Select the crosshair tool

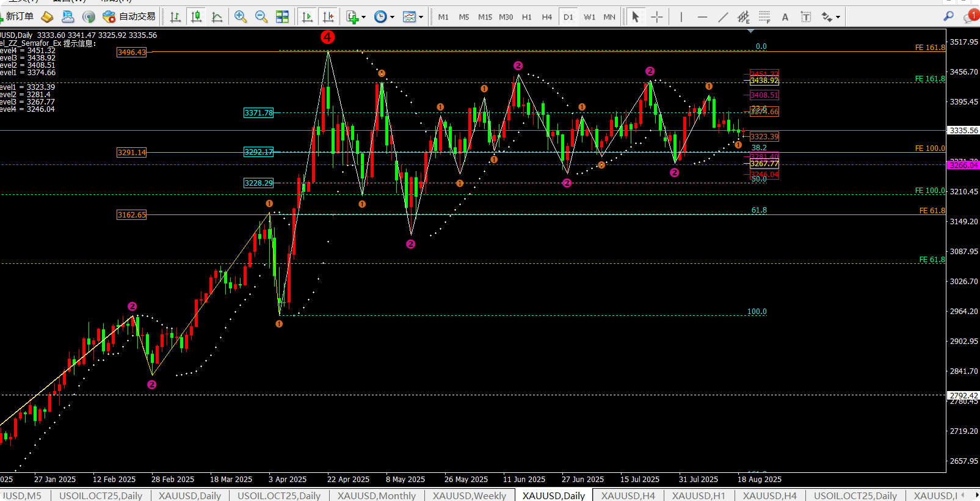[656, 17]
